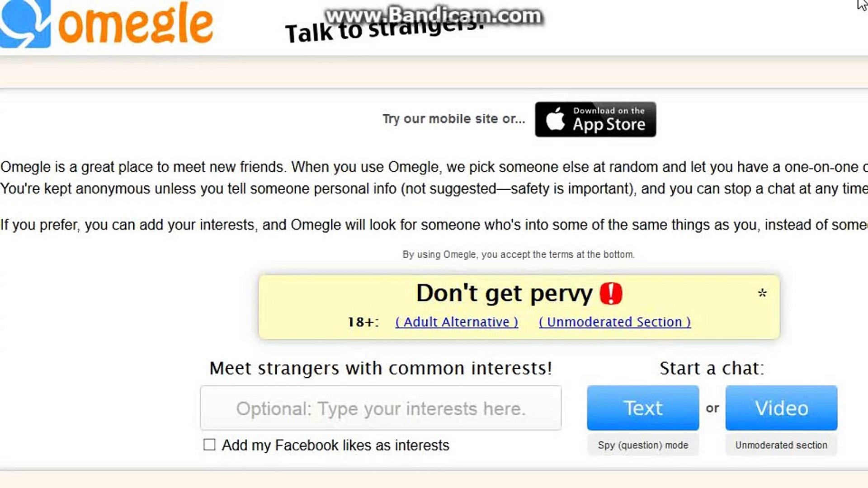The image size is (868, 488).
Task: Open Spy (question) mode
Action: click(x=643, y=445)
